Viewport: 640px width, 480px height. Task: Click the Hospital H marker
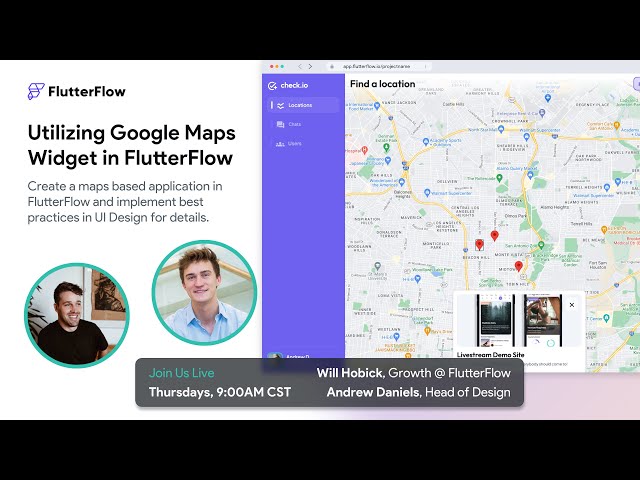click(364, 150)
